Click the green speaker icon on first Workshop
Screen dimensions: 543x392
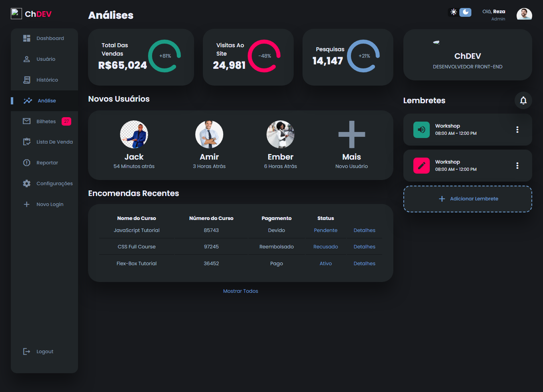(421, 130)
